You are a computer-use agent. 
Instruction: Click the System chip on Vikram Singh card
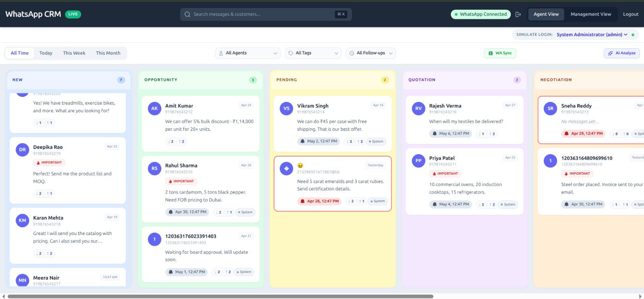(376, 141)
